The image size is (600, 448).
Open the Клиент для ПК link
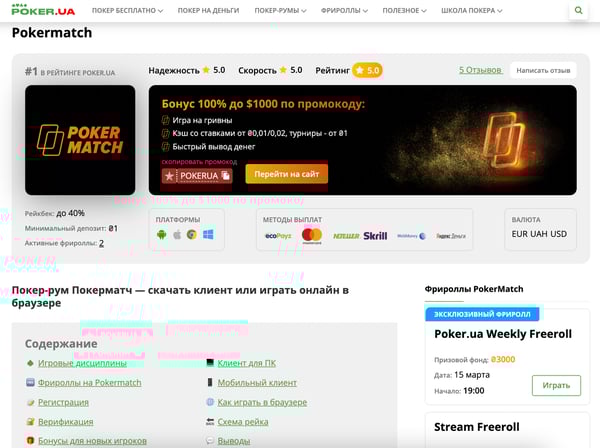(246, 363)
